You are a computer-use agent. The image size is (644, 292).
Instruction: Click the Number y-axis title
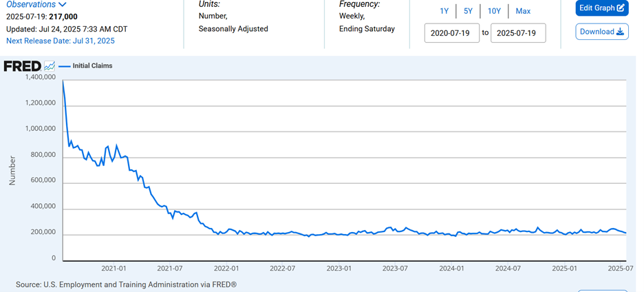[x=12, y=170]
